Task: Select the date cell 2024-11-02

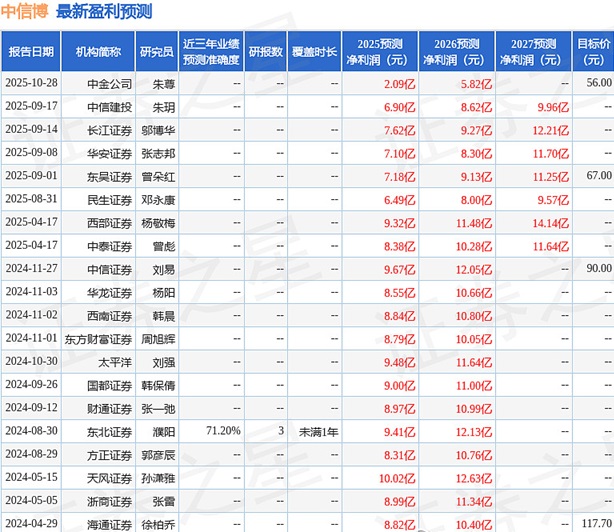Action: coord(31,315)
